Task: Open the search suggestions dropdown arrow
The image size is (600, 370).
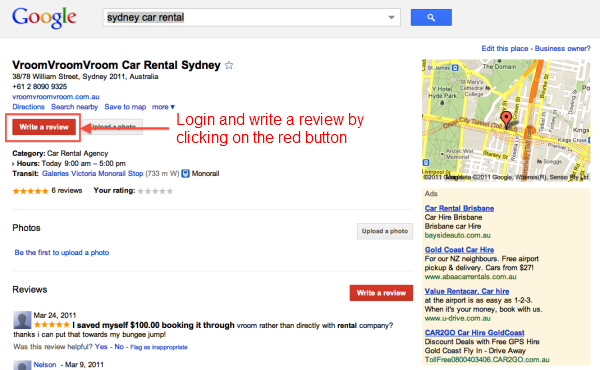Action: point(391,18)
